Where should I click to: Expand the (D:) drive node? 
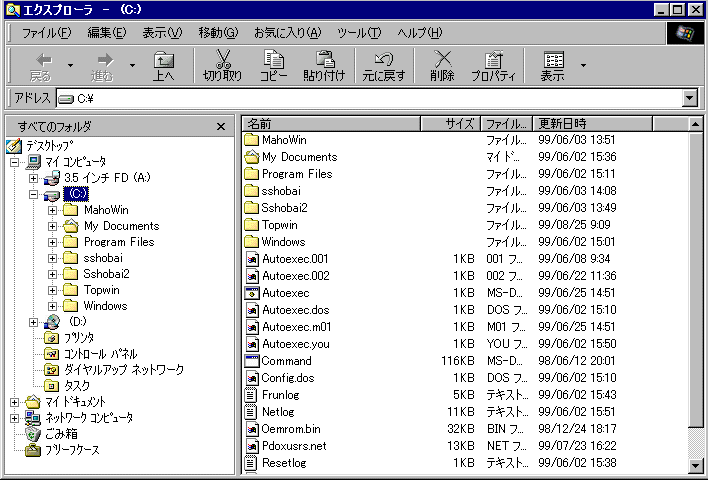(x=33, y=322)
